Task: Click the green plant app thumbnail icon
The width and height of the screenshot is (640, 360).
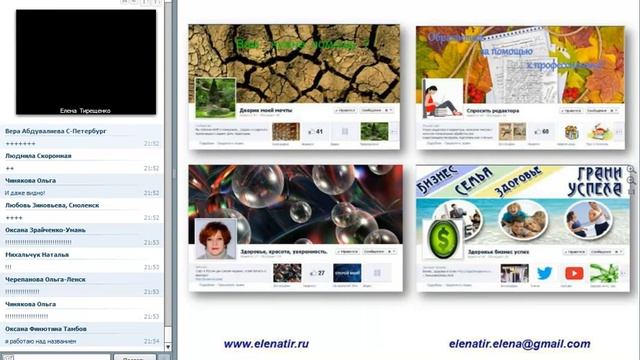Action: (x=604, y=273)
